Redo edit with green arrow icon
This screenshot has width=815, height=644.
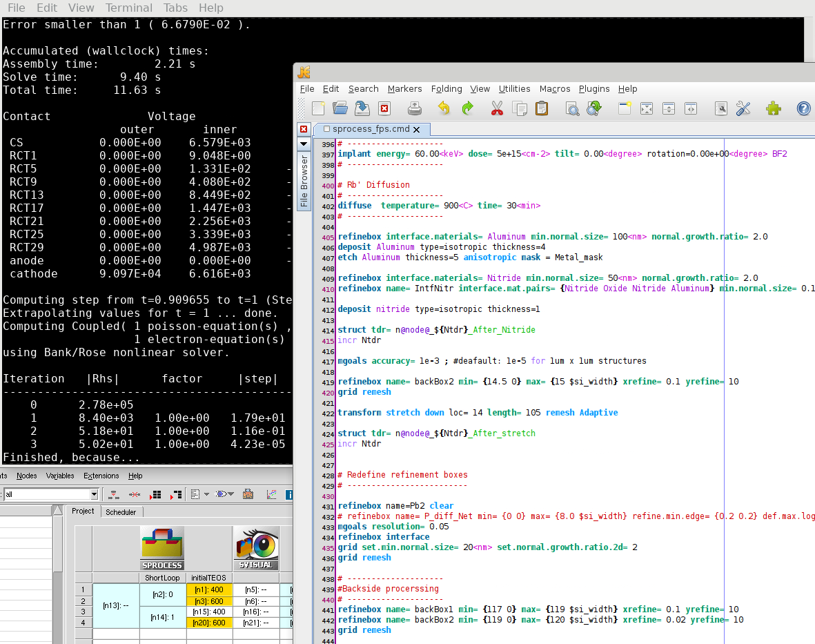click(x=467, y=108)
